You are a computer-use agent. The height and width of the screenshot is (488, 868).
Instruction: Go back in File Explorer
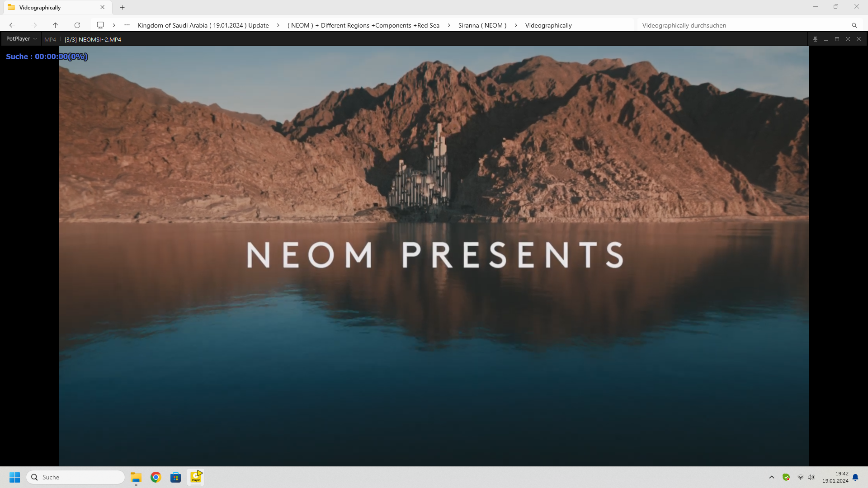[x=12, y=25]
